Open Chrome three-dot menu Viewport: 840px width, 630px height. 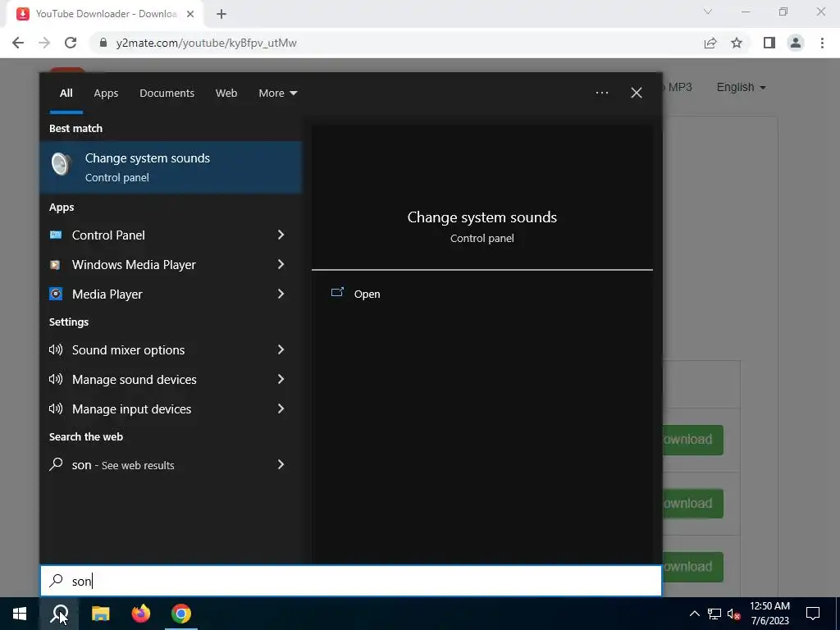pyautogui.click(x=822, y=43)
